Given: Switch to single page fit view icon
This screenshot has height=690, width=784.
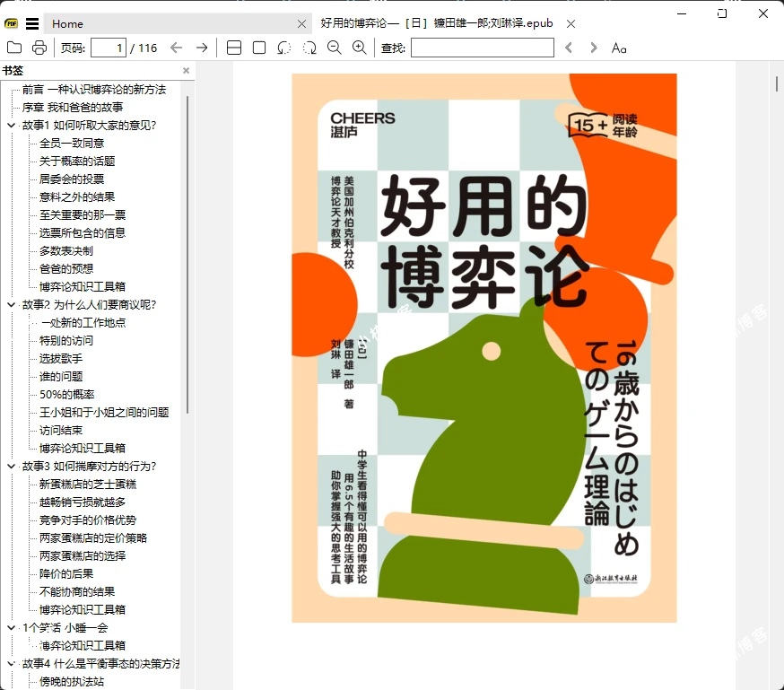Looking at the screenshot, I should [259, 48].
